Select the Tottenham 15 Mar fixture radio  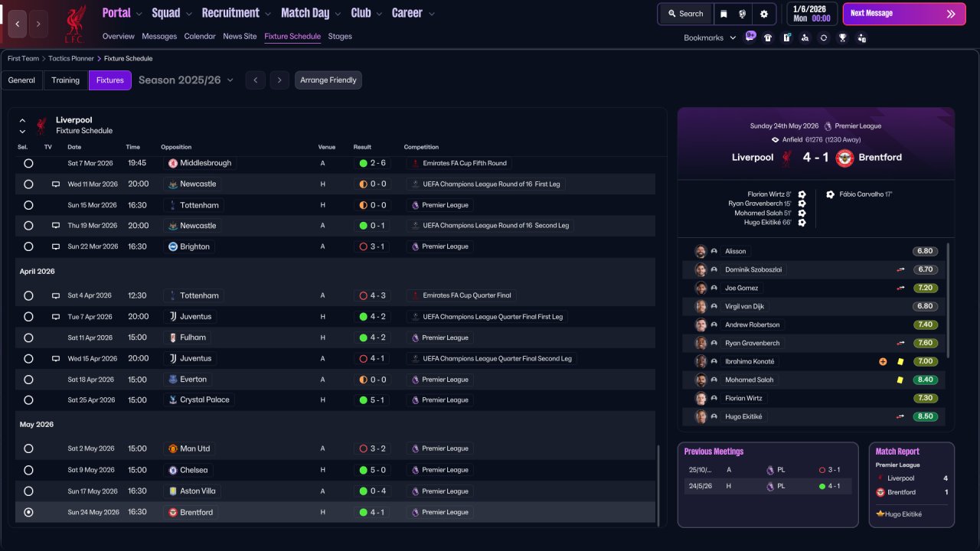point(28,205)
